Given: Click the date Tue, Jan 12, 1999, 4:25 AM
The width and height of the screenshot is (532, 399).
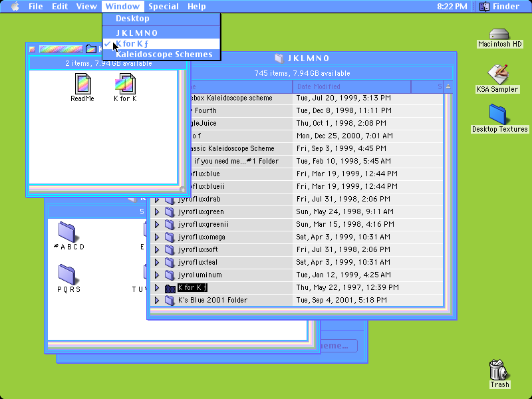Looking at the screenshot, I should tap(343, 275).
